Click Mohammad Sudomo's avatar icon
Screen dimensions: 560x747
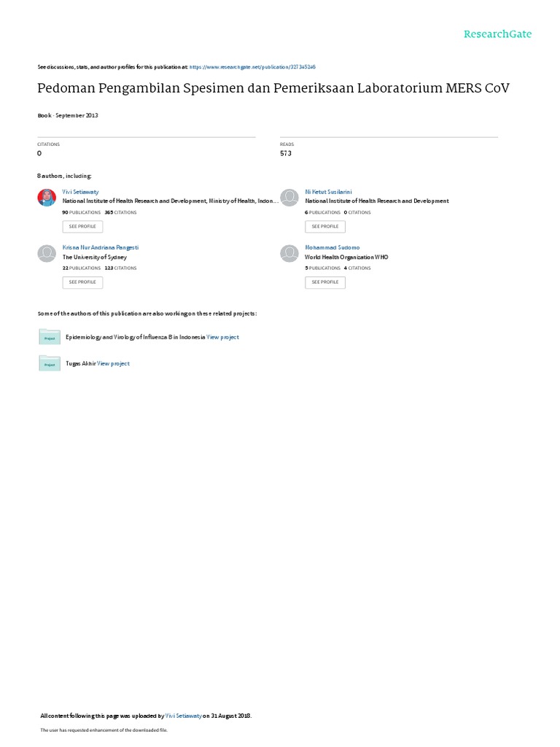point(289,253)
